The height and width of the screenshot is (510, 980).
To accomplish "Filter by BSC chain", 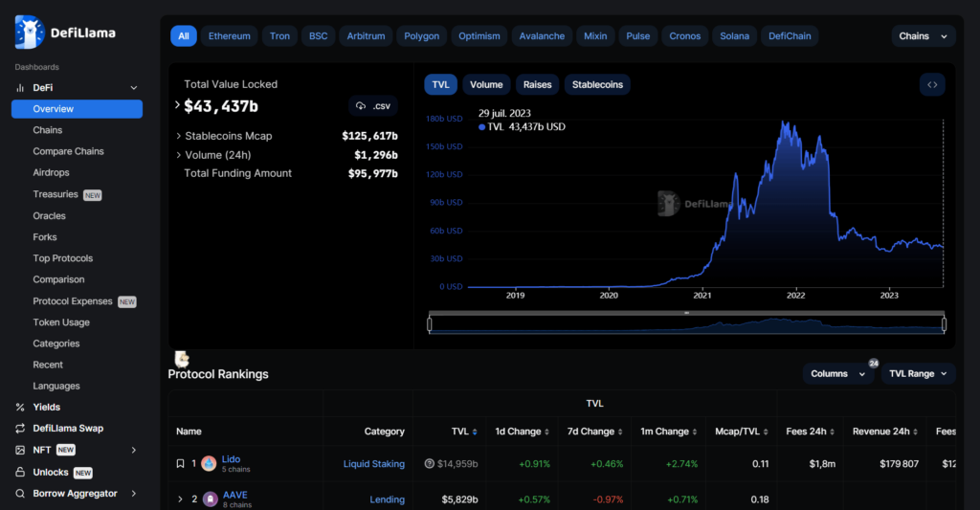I will (x=318, y=36).
